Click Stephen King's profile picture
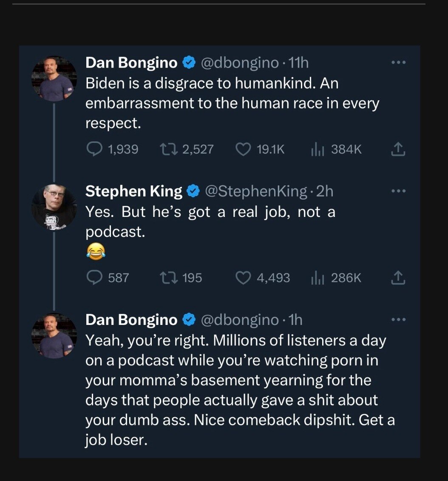Viewport: 448px width, 481px height. pyautogui.click(x=54, y=208)
